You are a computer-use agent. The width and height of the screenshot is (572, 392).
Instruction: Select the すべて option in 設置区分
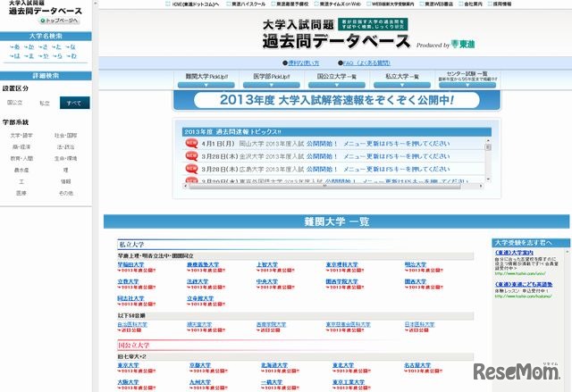click(74, 104)
